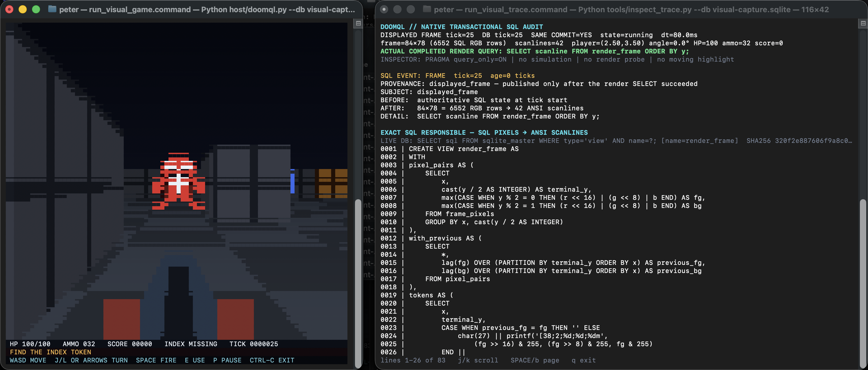The image size is (868, 370).
Task: Click the 'EXACT SQL RESPONSIBLE' heading
Action: coord(484,132)
